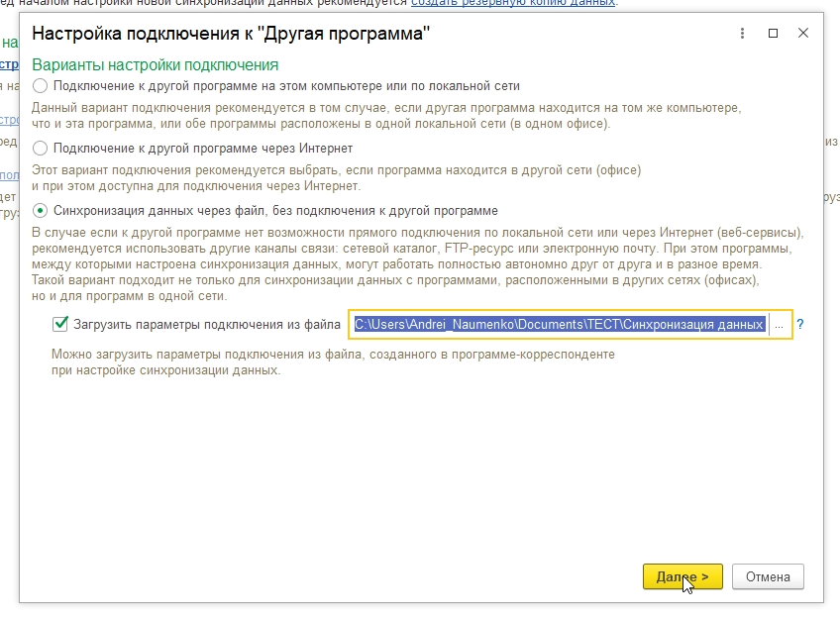The width and height of the screenshot is (840, 620).
Task: Open 'создать резервную копию данных' link
Action: click(513, 3)
